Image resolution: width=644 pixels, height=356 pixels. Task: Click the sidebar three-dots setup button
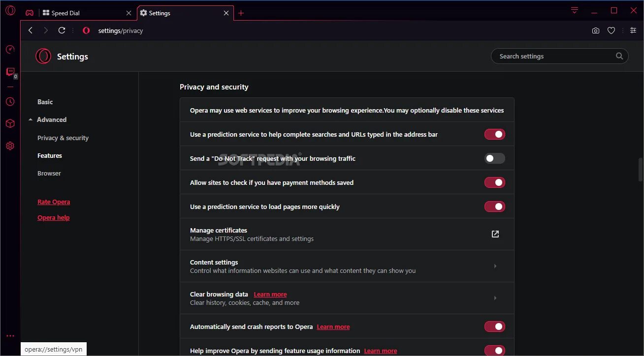pos(10,336)
